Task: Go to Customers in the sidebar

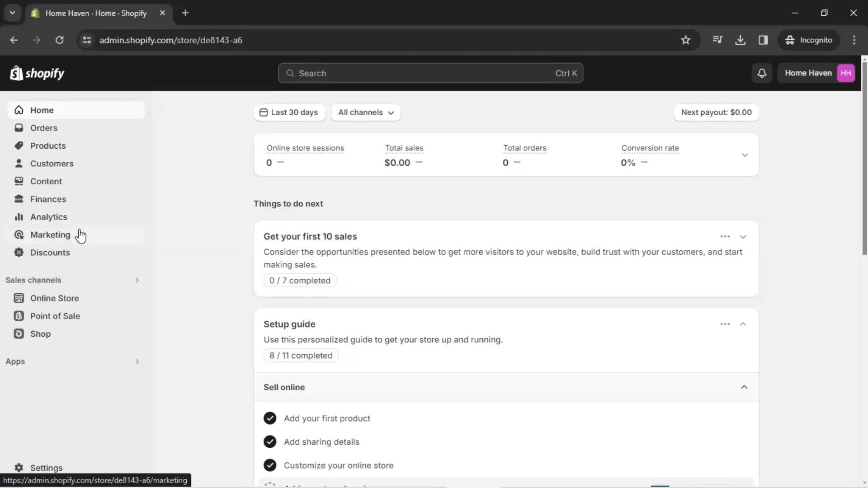Action: tap(52, 164)
